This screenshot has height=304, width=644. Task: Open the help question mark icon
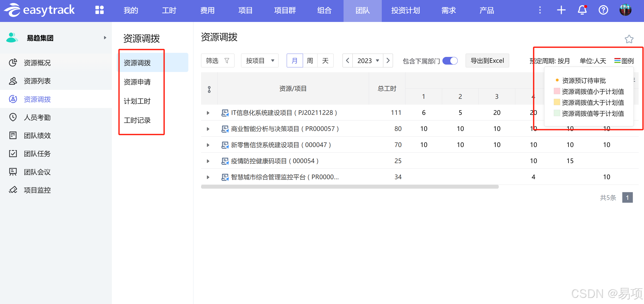pyautogui.click(x=603, y=10)
